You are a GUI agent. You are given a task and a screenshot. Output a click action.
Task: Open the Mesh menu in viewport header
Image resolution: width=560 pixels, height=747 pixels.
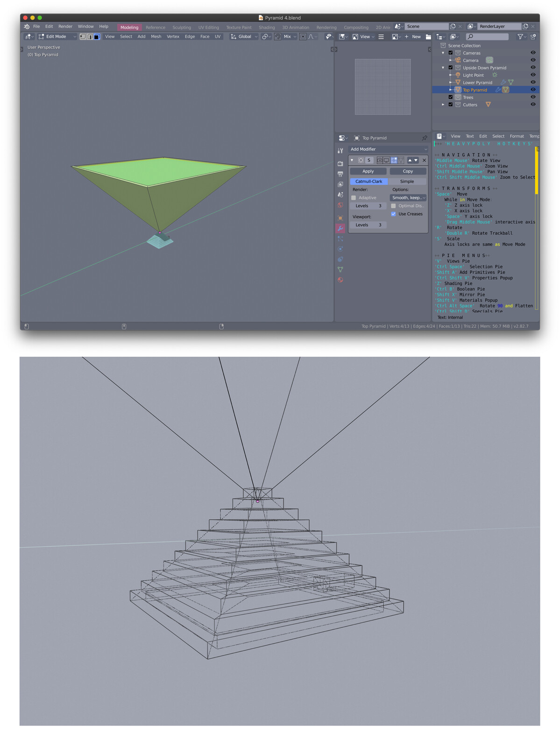(x=156, y=36)
